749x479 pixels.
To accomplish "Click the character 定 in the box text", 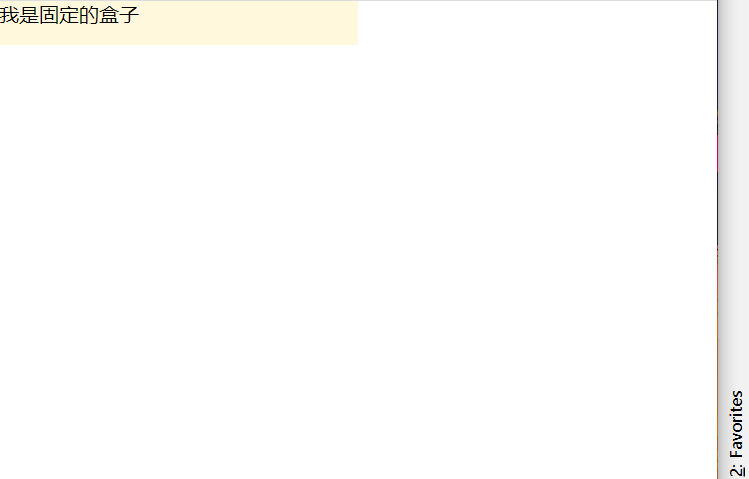I will pos(69,15).
